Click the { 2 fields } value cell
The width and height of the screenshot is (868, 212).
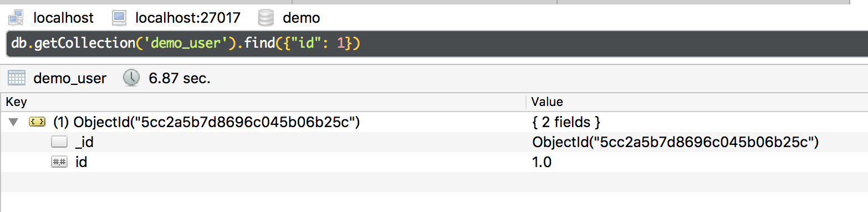tap(566, 122)
